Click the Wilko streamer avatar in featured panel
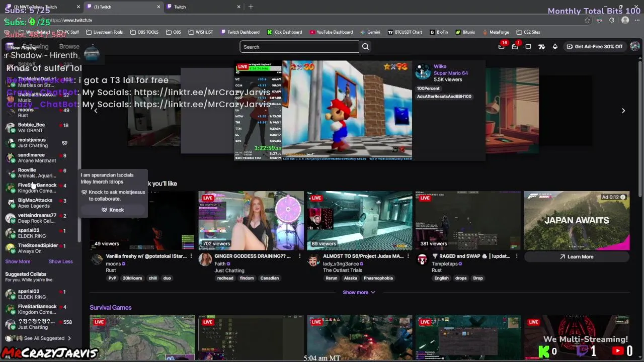This screenshot has width=644, height=362. coord(423,71)
